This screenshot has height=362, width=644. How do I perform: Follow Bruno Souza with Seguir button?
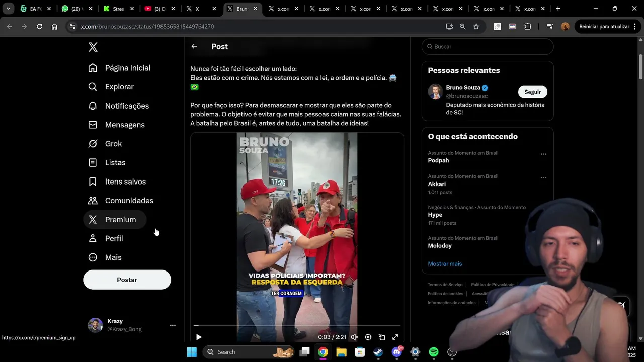coord(533,92)
